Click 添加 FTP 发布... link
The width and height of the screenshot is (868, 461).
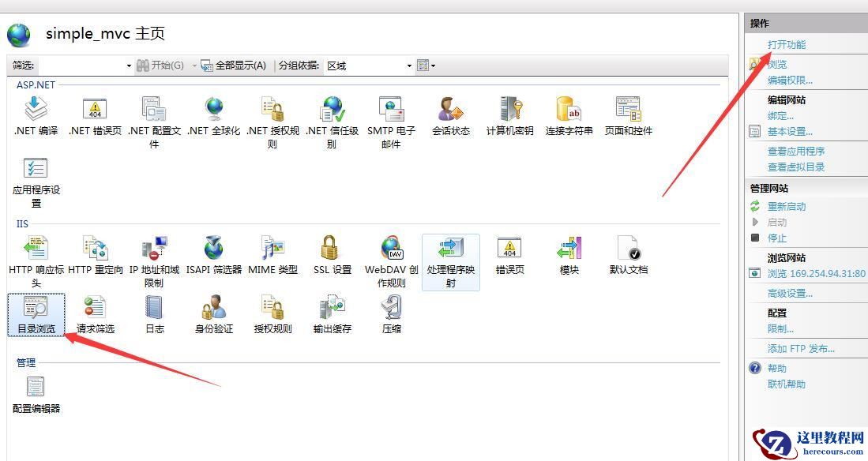pyautogui.click(x=801, y=349)
